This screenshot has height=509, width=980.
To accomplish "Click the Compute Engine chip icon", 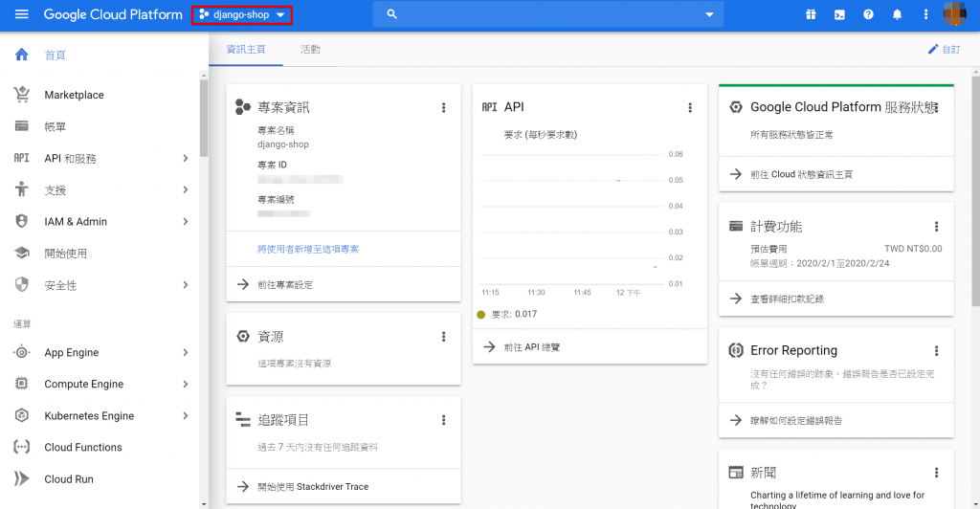I will [22, 384].
